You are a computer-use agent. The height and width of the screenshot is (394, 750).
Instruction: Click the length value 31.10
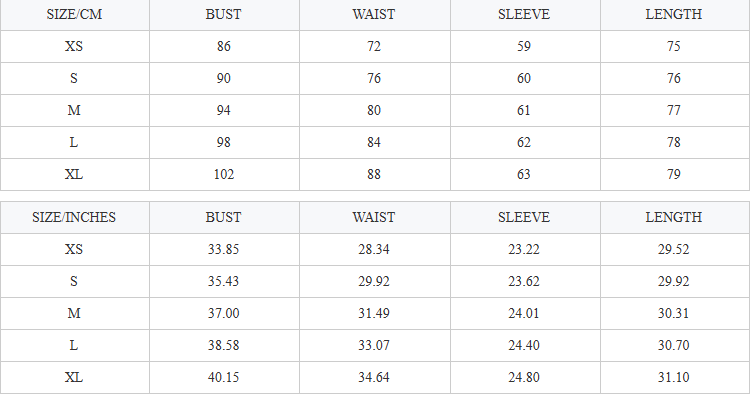click(673, 377)
